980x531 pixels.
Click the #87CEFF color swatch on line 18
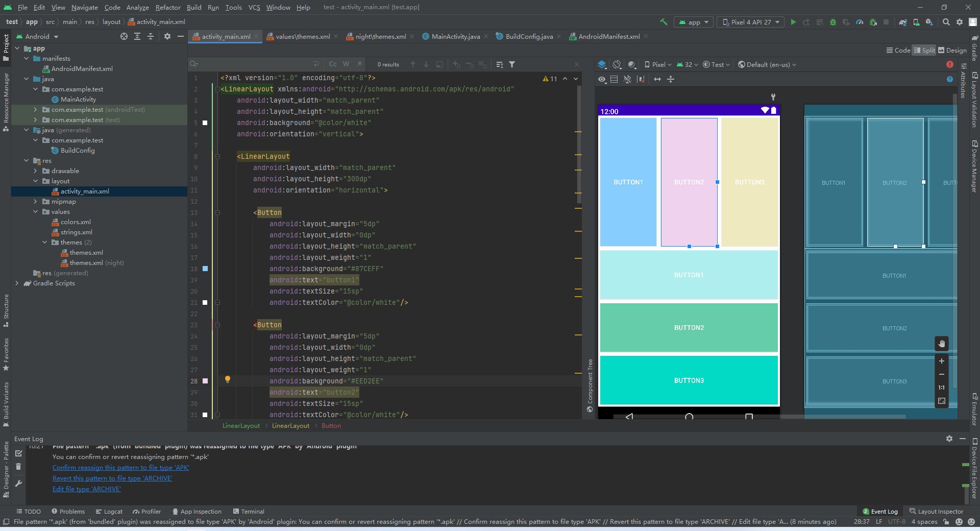tap(205, 269)
